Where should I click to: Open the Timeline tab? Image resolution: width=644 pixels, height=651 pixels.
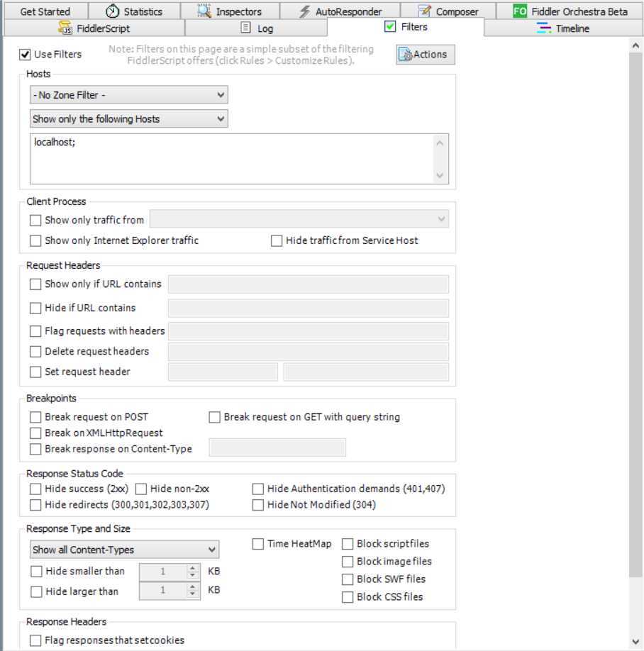coord(563,28)
